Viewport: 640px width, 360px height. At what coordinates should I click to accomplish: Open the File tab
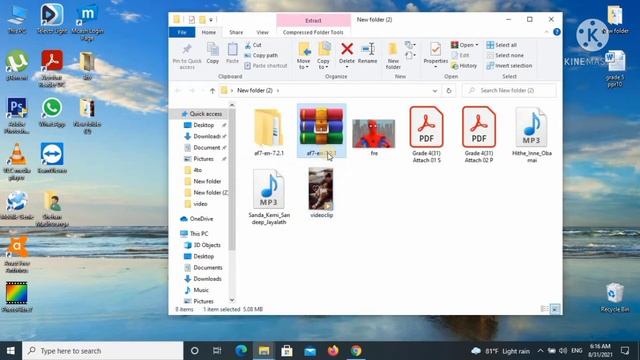tap(182, 32)
